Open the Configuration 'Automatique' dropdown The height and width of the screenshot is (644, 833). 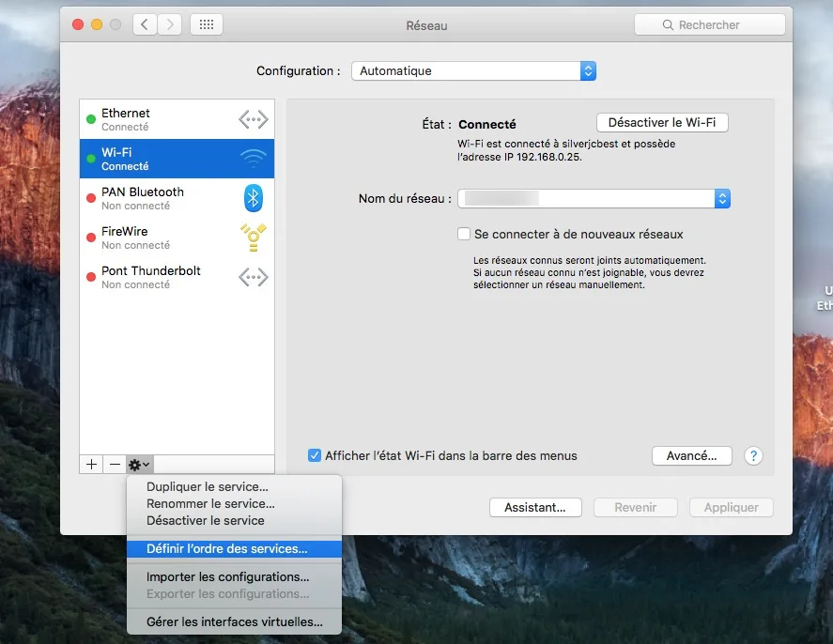click(x=587, y=70)
